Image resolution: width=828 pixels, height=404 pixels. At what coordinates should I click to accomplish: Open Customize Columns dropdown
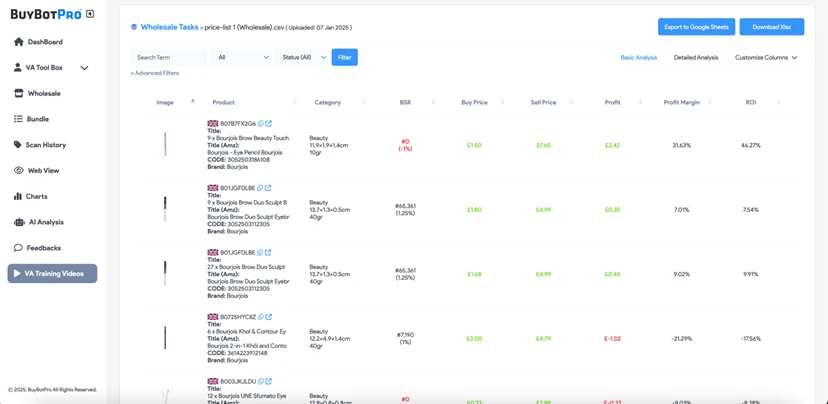pos(766,58)
